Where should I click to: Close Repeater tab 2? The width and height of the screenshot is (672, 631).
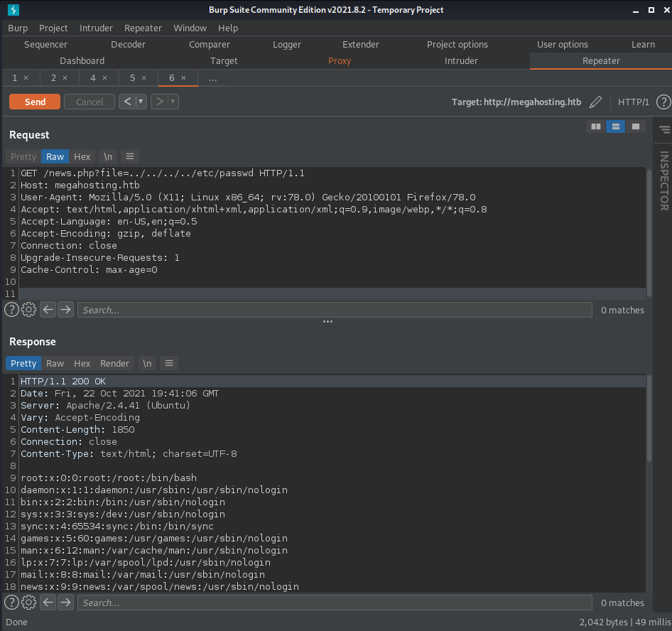pyautogui.click(x=65, y=78)
